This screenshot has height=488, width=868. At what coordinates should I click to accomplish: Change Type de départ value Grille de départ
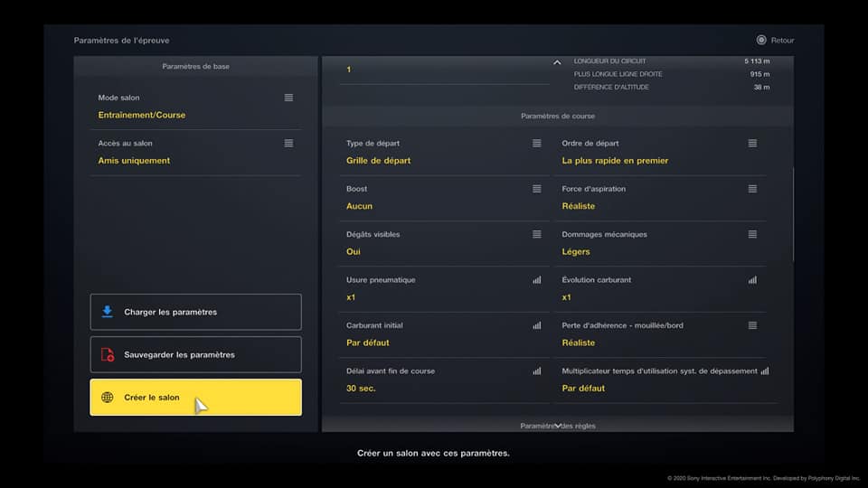click(x=378, y=161)
